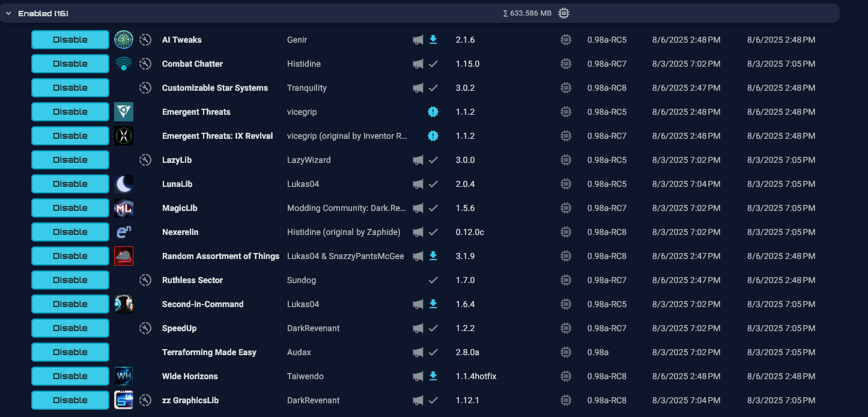
Task: Click the utility wrench icon for Ruthless Sector
Action: (145, 280)
